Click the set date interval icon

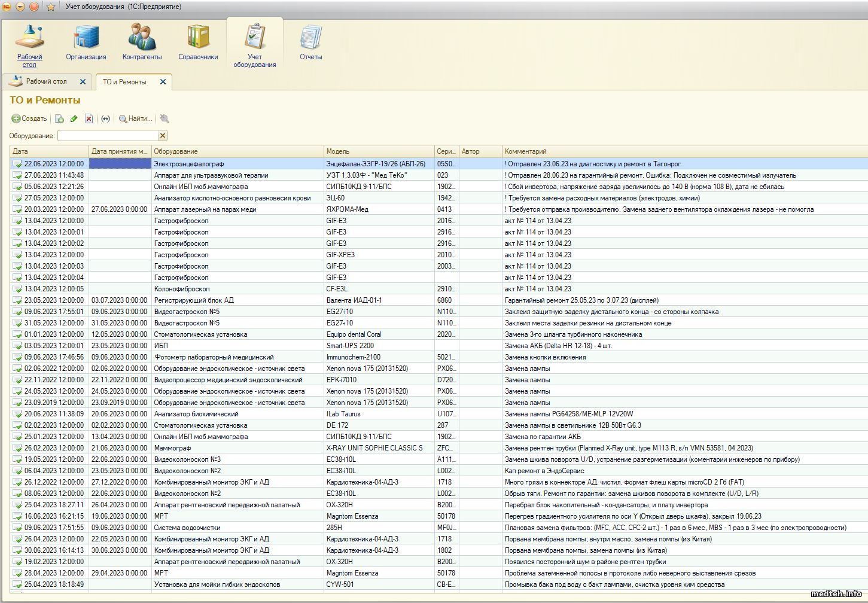[x=105, y=119]
